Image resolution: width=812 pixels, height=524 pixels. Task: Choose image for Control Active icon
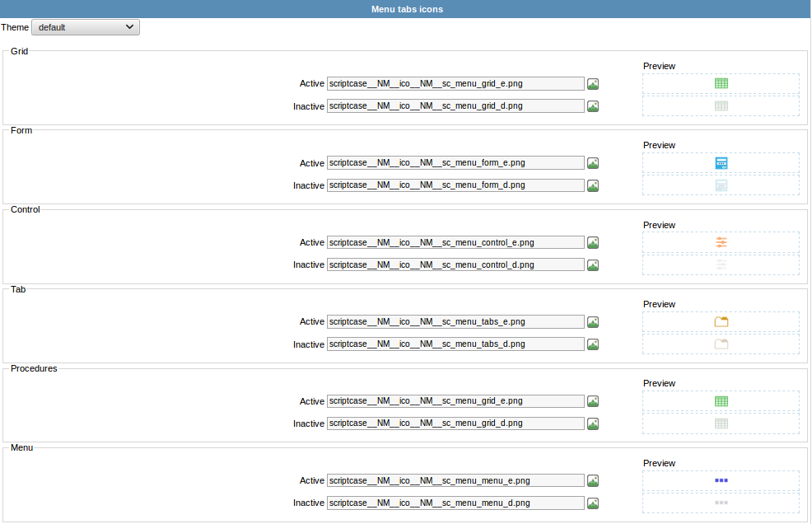click(x=593, y=242)
